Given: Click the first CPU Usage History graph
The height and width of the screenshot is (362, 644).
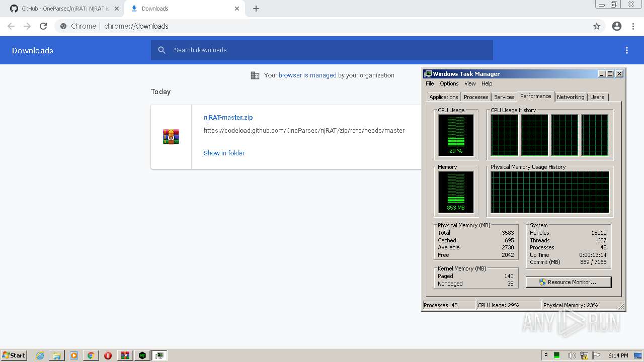Looking at the screenshot, I should tap(504, 135).
